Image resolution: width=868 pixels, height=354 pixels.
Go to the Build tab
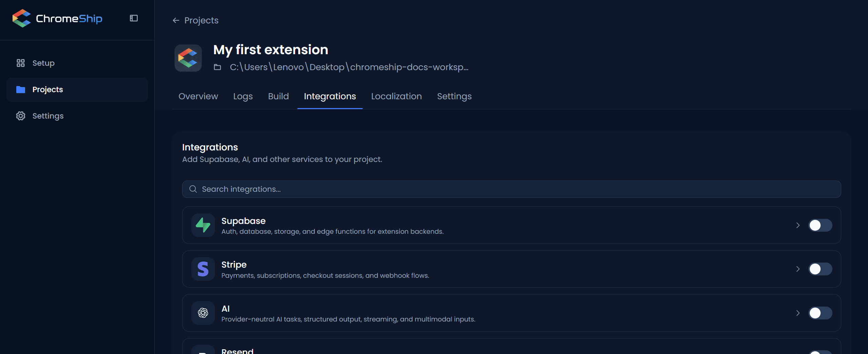(x=278, y=96)
